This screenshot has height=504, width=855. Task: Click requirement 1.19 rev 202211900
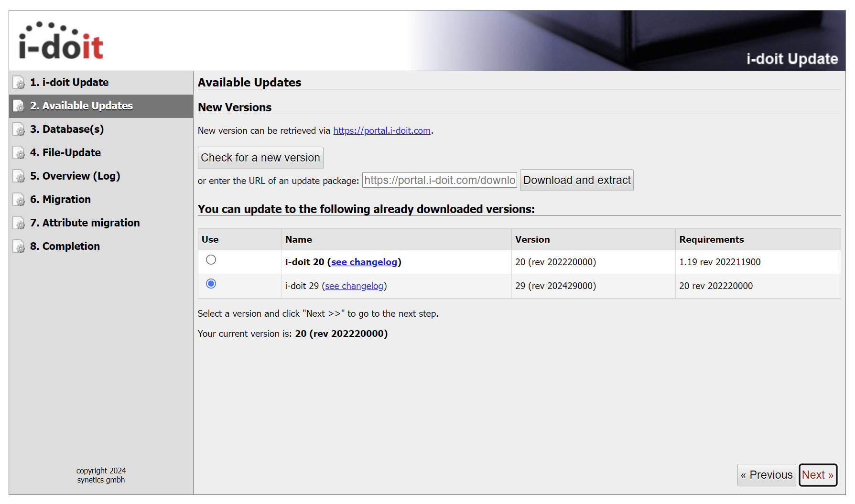(x=720, y=262)
